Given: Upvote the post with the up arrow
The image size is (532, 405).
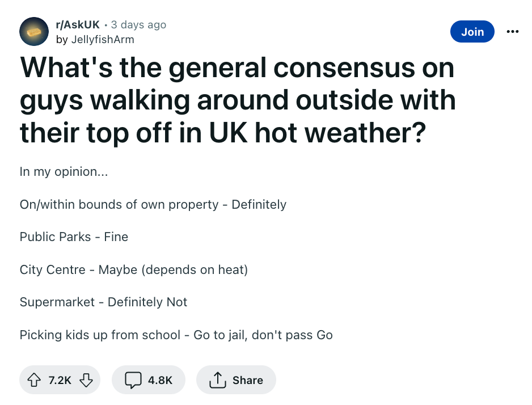Looking at the screenshot, I should (x=34, y=380).
